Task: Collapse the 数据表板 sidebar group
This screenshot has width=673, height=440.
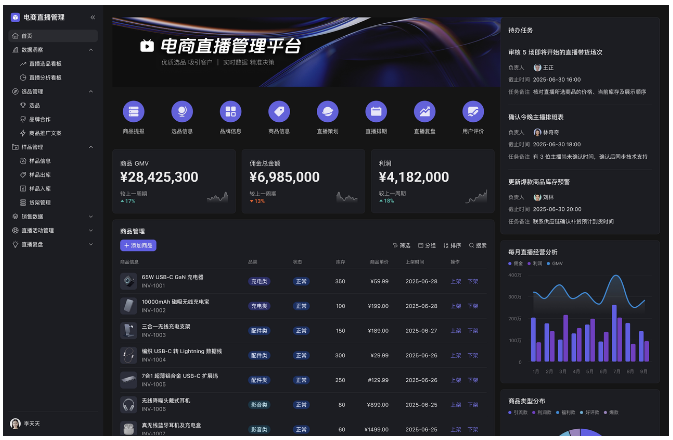Action: pos(91,49)
